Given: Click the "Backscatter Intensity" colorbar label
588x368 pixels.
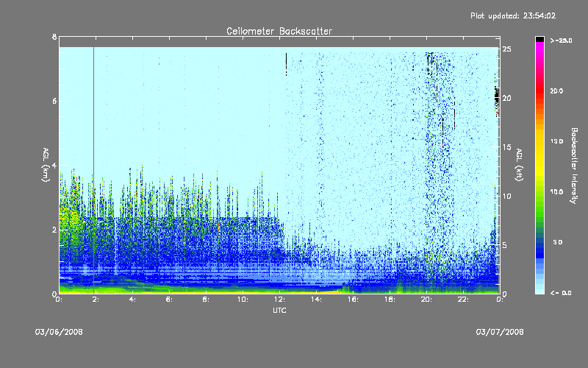Looking at the screenshot, I should [573, 166].
